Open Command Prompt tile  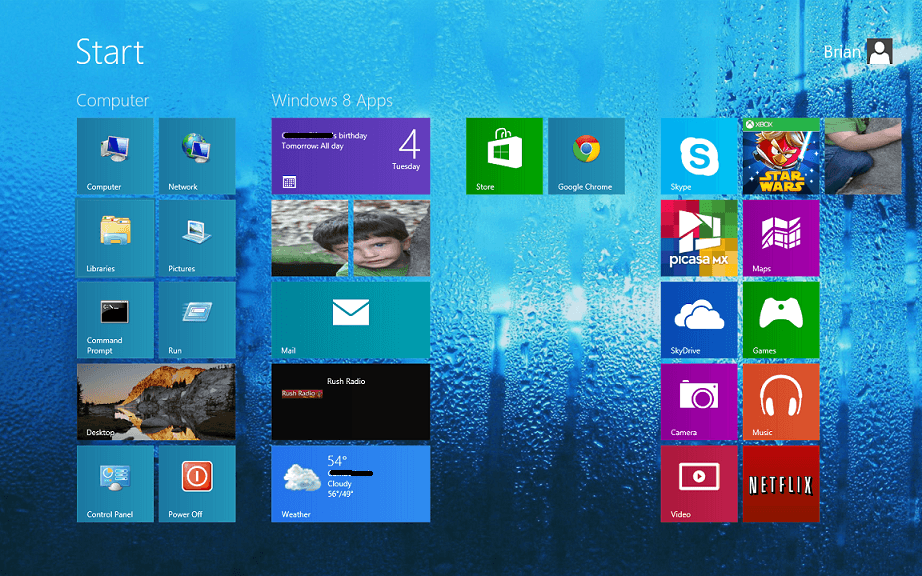(x=115, y=320)
